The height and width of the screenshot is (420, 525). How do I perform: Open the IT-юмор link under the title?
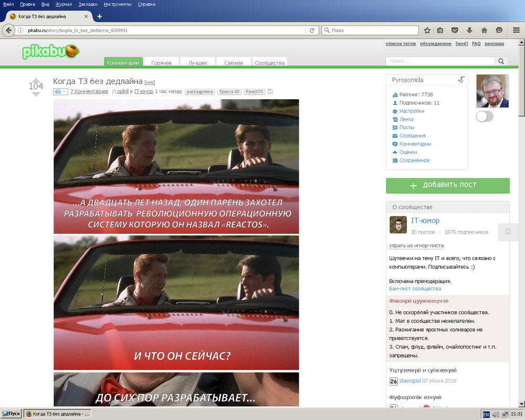(x=144, y=91)
